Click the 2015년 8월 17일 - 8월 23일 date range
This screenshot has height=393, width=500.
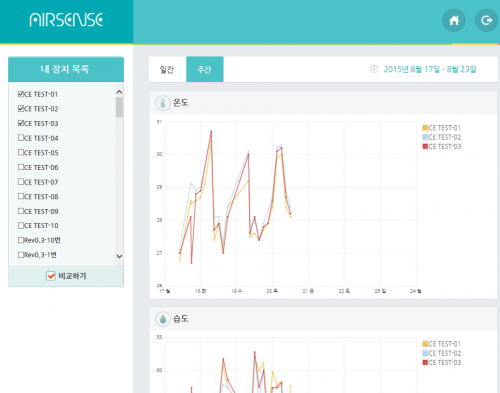430,69
